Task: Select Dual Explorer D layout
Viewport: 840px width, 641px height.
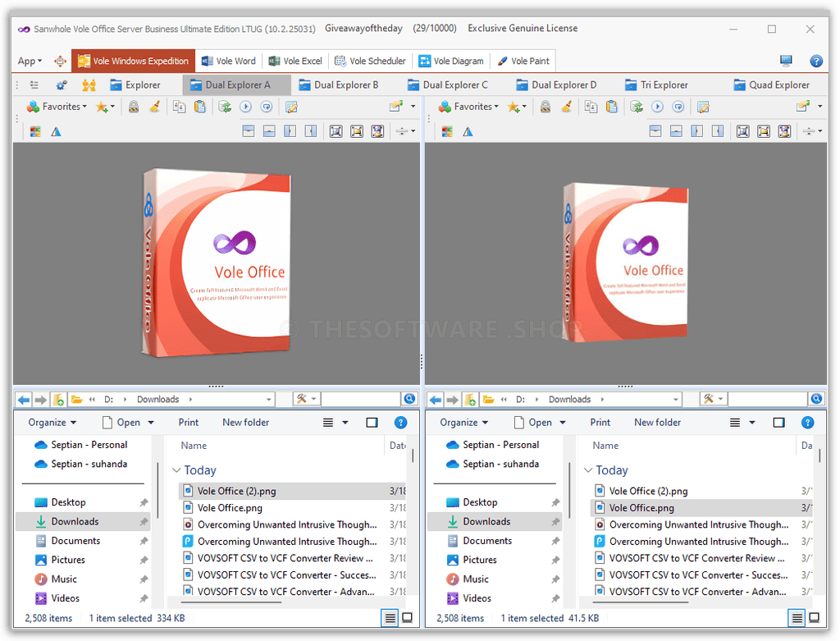Action: pos(556,85)
